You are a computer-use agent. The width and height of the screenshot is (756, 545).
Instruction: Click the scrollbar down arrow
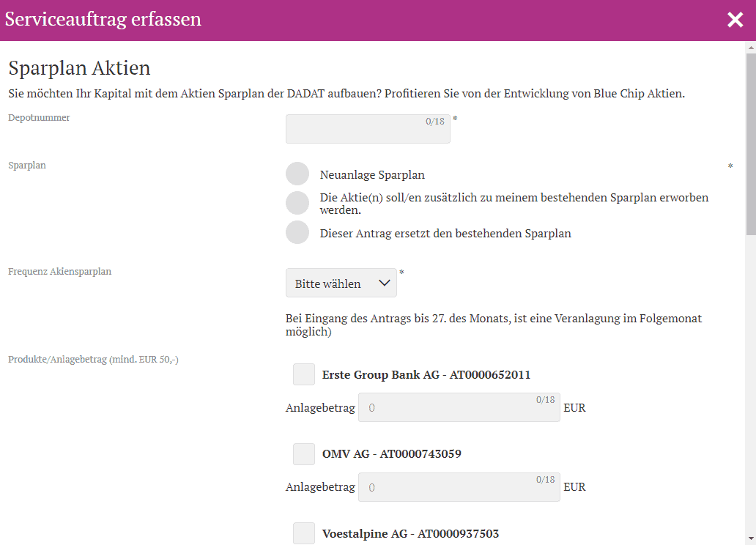tap(751, 538)
